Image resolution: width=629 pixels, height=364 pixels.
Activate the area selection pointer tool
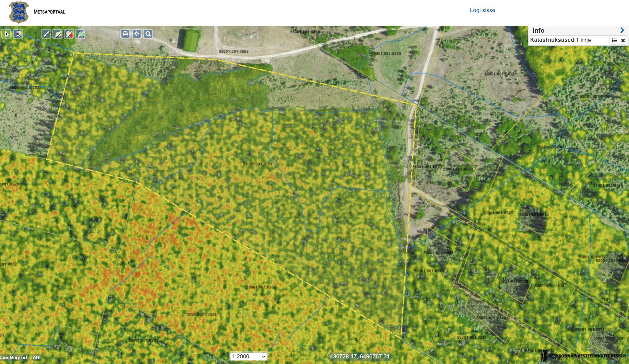coord(18,34)
